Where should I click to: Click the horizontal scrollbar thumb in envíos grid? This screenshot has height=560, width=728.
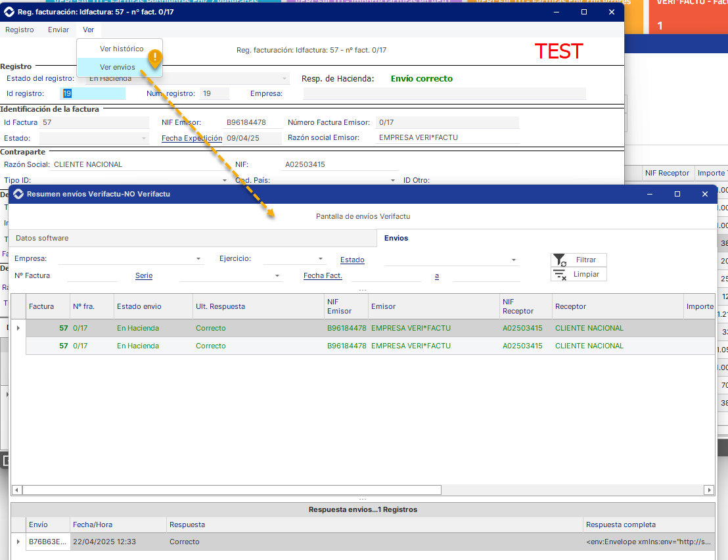click(x=232, y=490)
